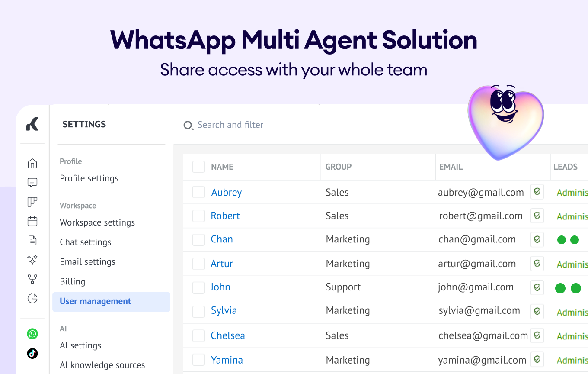Viewport: 588px width, 374px height.
Task: Go to Billing settings
Action: pyautogui.click(x=73, y=281)
